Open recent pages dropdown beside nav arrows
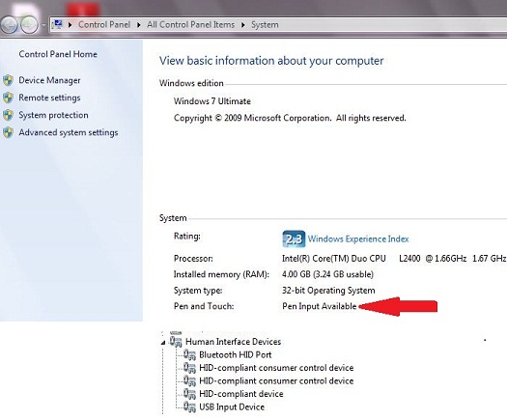Screen dimensions: 507x420 tap(43, 25)
